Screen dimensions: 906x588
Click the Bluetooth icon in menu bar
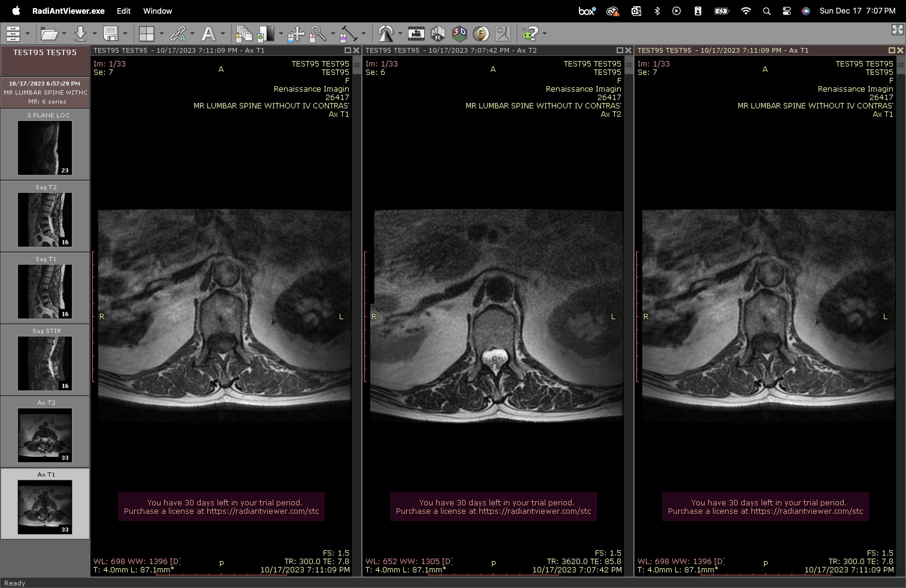tap(657, 11)
